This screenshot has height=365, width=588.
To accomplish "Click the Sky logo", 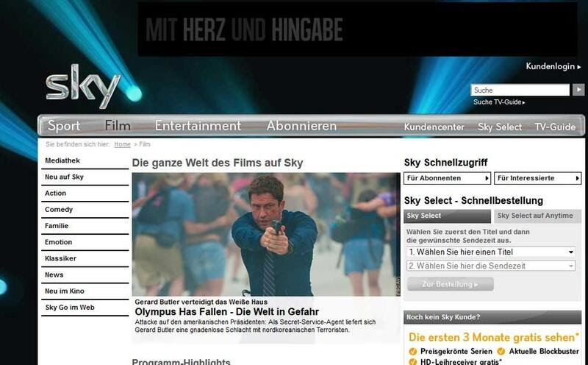I will click(83, 86).
